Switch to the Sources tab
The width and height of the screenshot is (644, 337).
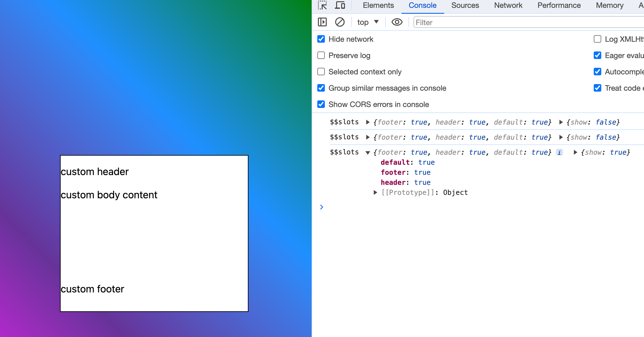(x=465, y=5)
